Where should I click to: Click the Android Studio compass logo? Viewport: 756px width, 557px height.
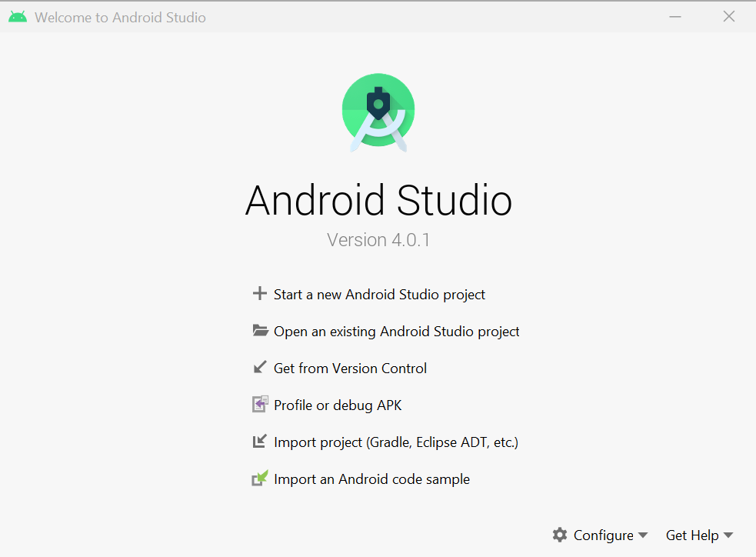coord(378,113)
